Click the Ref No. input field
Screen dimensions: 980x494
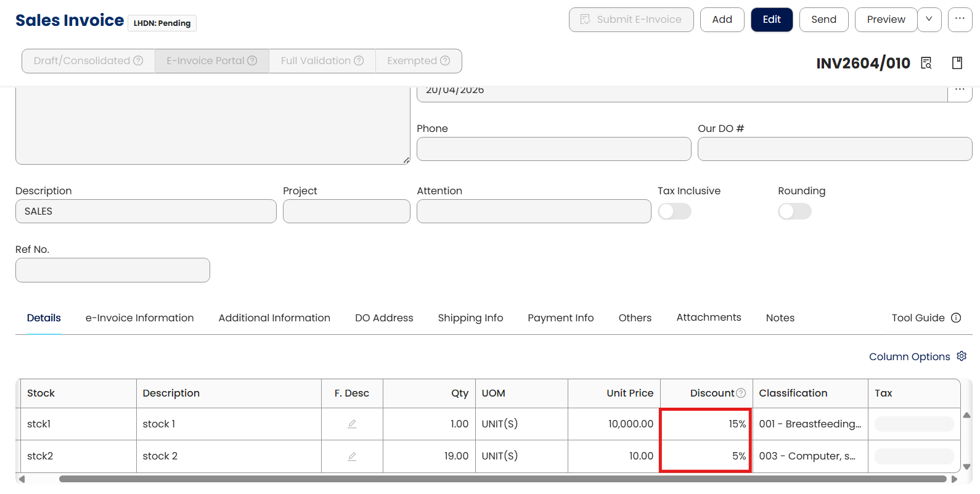click(x=113, y=270)
